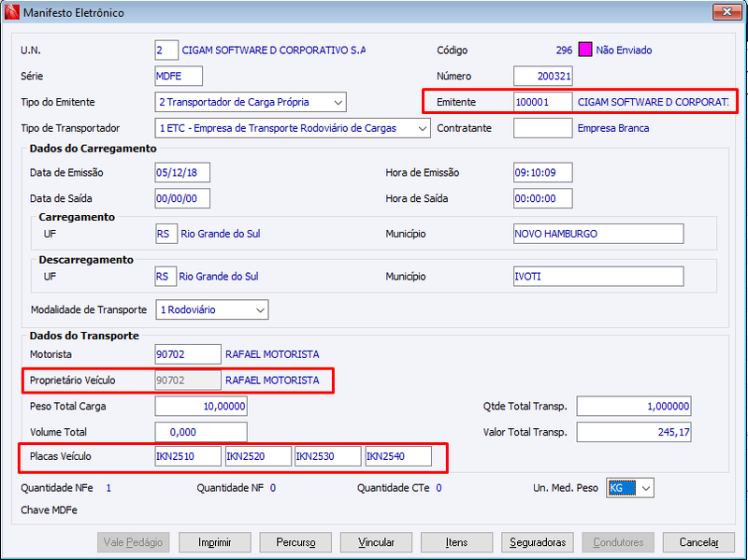Screen dimensions: 748x560
Task: Click the Não Enviado status text
Action: [x=624, y=50]
